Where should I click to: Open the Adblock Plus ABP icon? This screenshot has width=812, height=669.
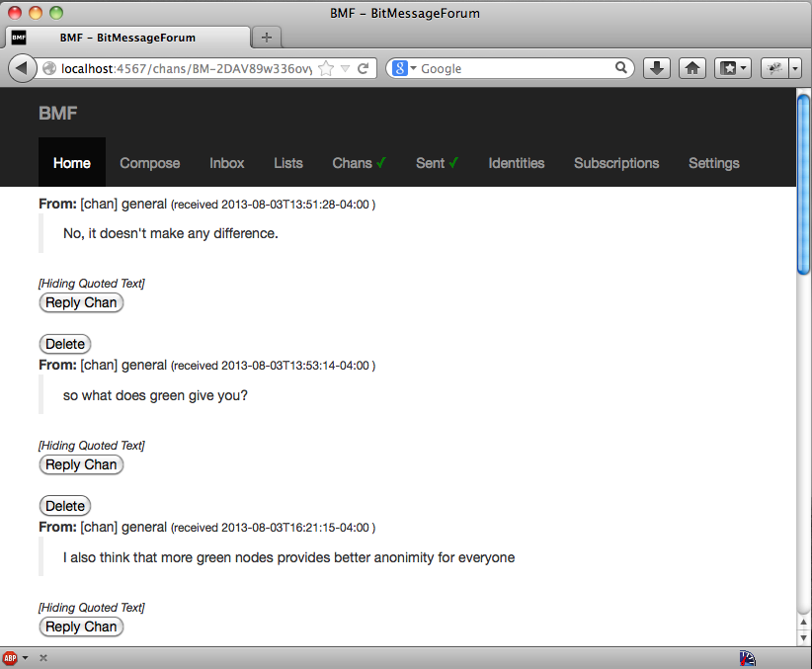click(x=10, y=658)
